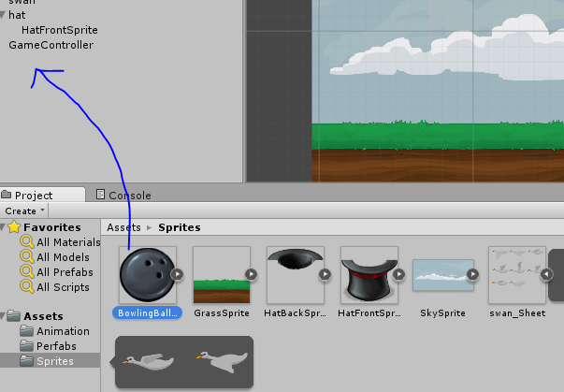The width and height of the screenshot is (564, 392).
Task: Select the hat object in Hierarchy
Action: point(17,15)
